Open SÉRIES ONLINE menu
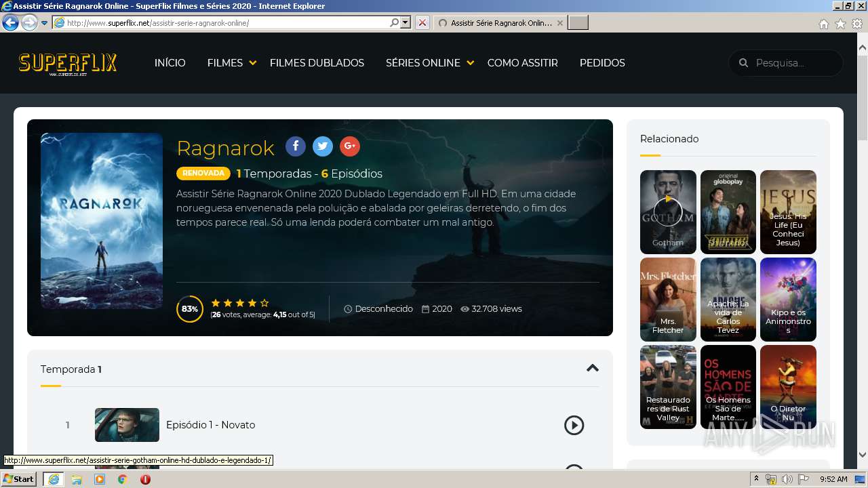The width and height of the screenshot is (868, 488). pyautogui.click(x=423, y=63)
